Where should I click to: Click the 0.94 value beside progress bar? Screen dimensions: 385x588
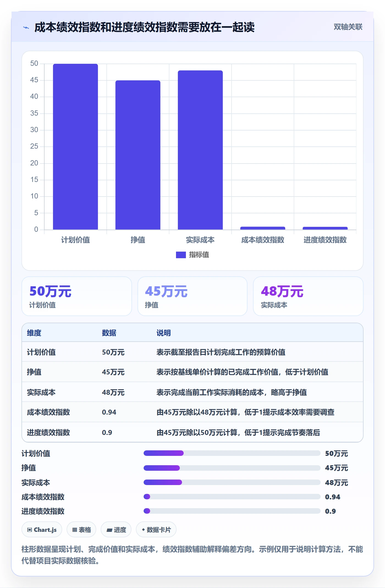(x=332, y=497)
